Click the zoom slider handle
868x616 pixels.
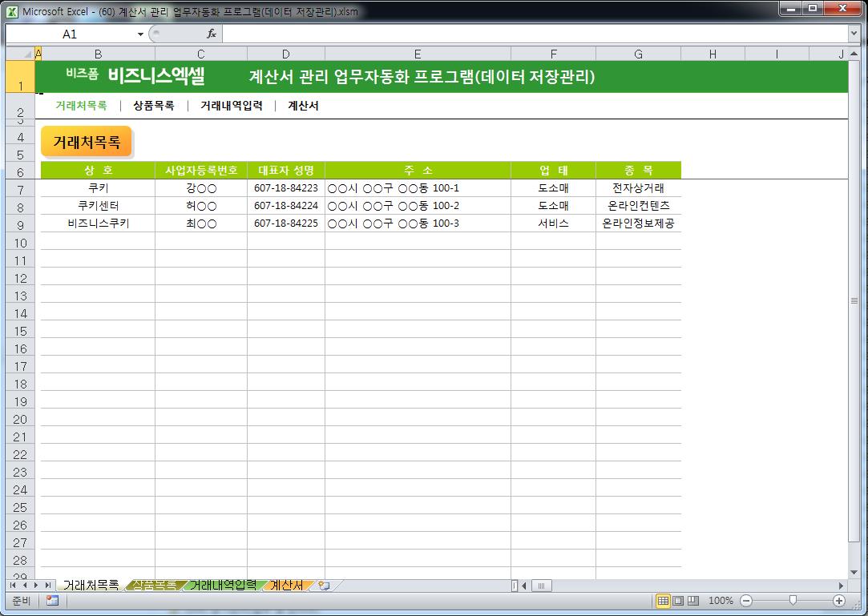click(793, 601)
